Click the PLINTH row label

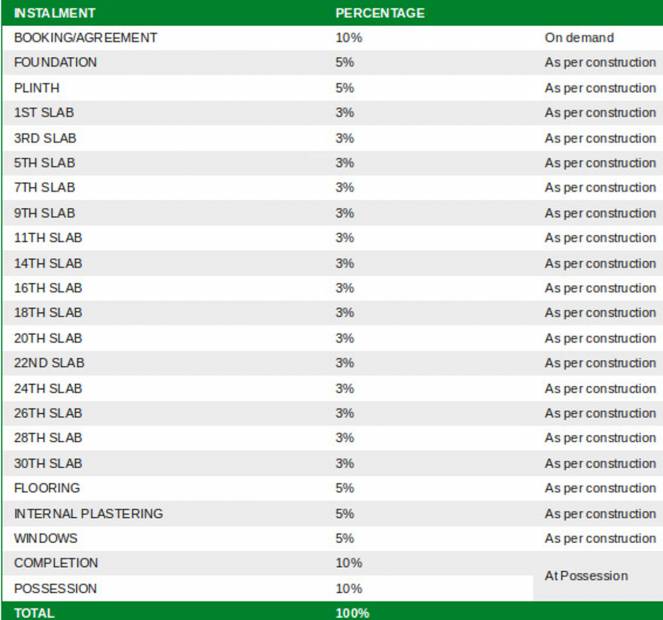37,88
